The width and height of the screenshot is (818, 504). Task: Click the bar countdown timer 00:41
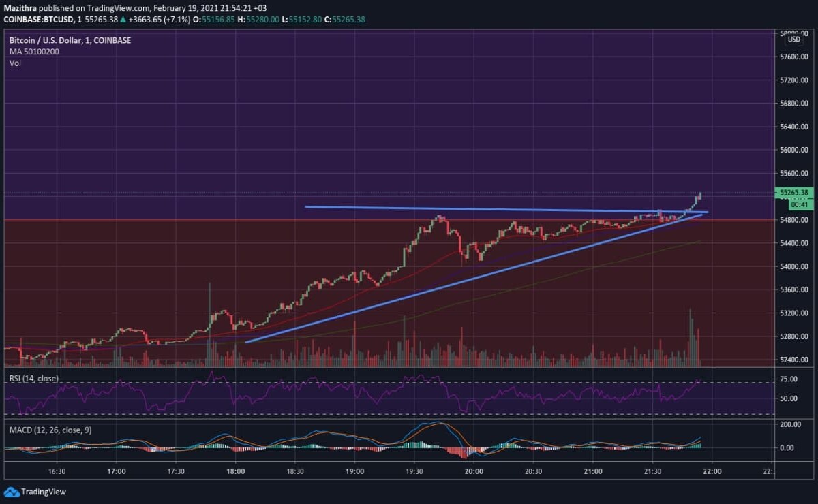click(x=799, y=204)
